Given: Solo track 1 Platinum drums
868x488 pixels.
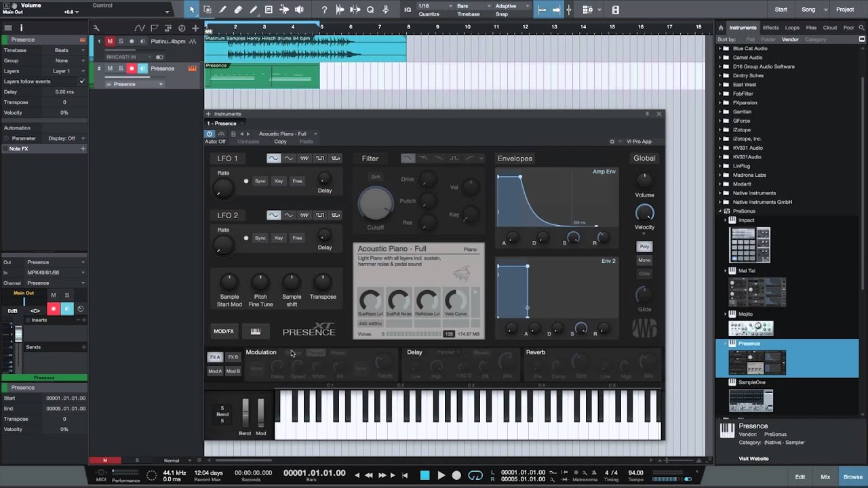Looking at the screenshot, I should pyautogui.click(x=121, y=41).
